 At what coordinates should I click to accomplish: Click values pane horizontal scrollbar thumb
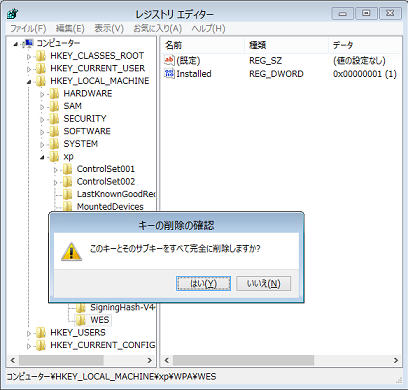(243, 360)
